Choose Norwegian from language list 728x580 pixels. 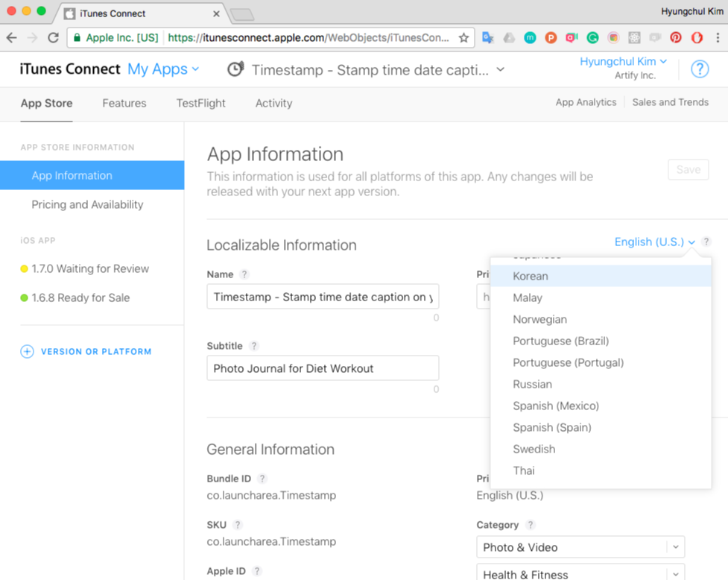coord(601,320)
